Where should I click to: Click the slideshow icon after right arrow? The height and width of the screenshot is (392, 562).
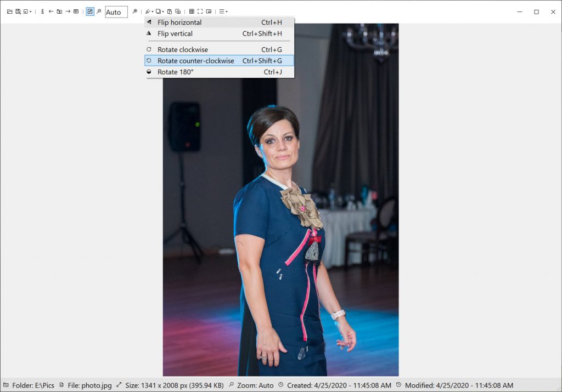76,12
